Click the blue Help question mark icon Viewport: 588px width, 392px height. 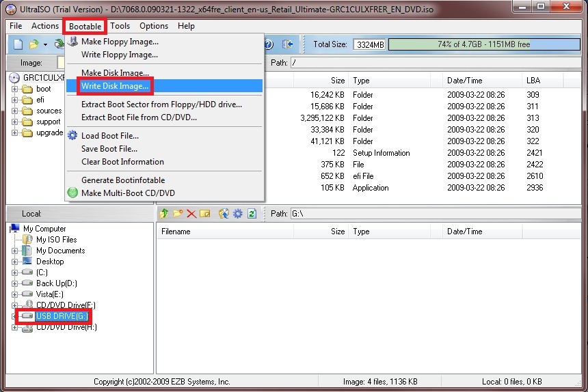(269, 44)
